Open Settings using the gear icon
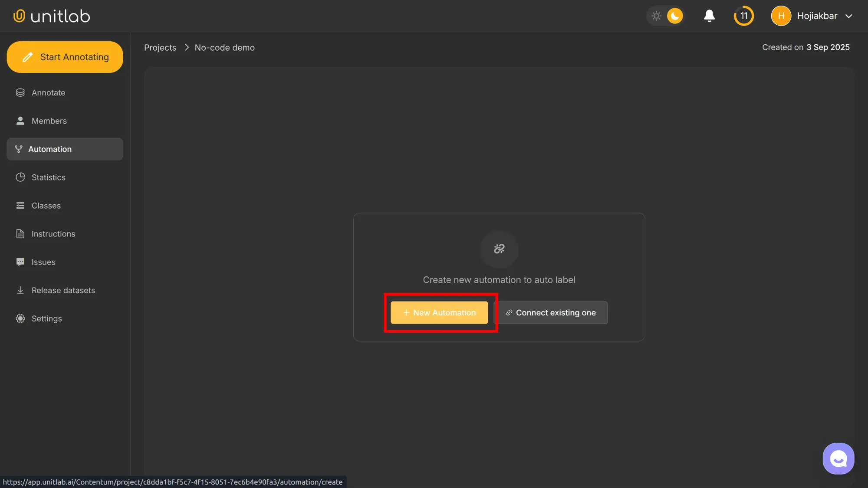This screenshot has width=868, height=488. (20, 318)
